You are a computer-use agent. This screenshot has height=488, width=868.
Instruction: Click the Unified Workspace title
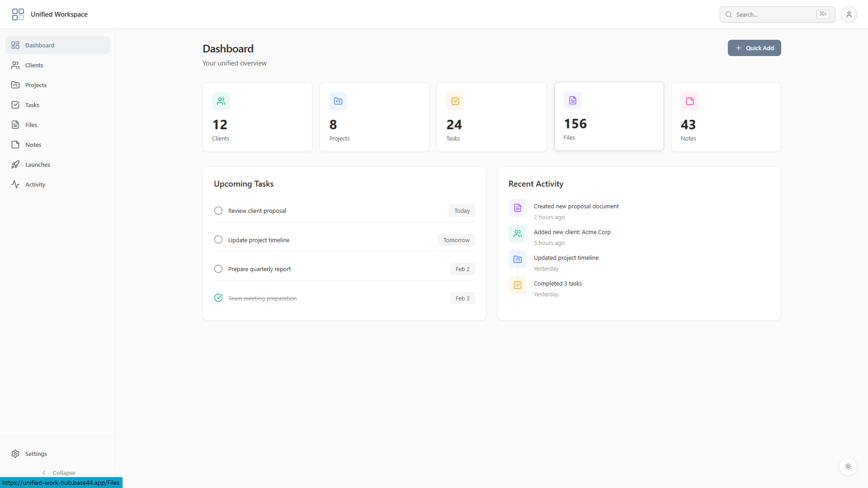[x=59, y=14]
